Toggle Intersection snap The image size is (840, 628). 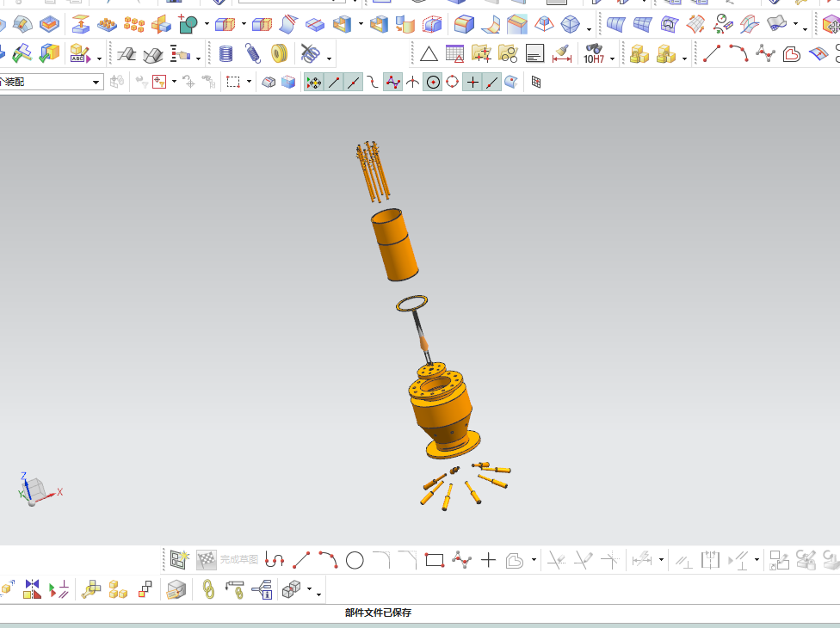click(x=413, y=82)
